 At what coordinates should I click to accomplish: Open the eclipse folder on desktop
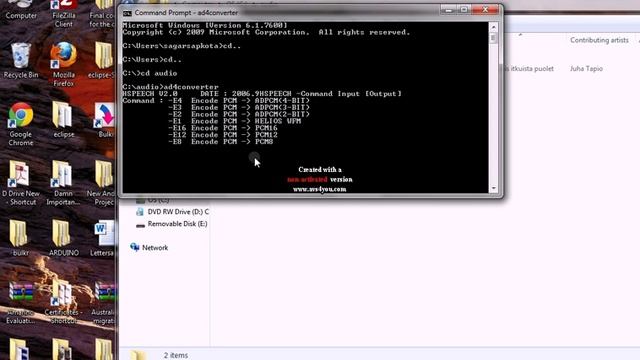(63, 120)
